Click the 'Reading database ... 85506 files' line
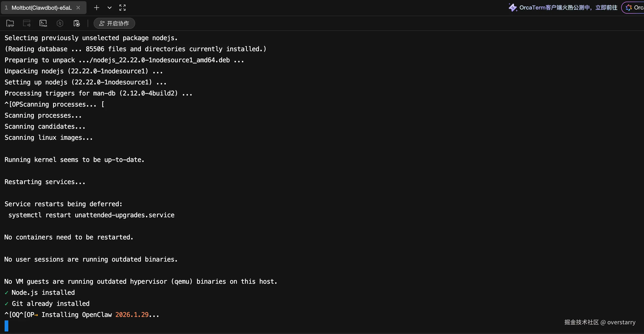 coord(135,49)
